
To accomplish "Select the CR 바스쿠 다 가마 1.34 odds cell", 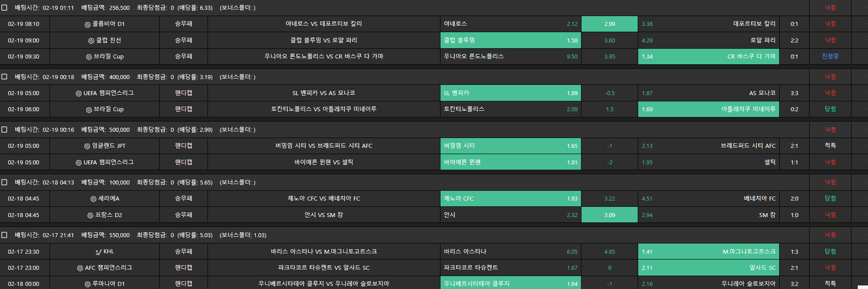I will [708, 57].
